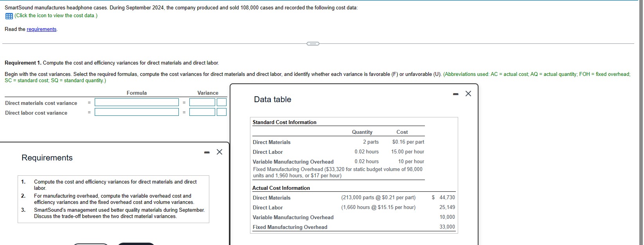
Task: Click direct materials variance amount field
Action: tap(202, 103)
